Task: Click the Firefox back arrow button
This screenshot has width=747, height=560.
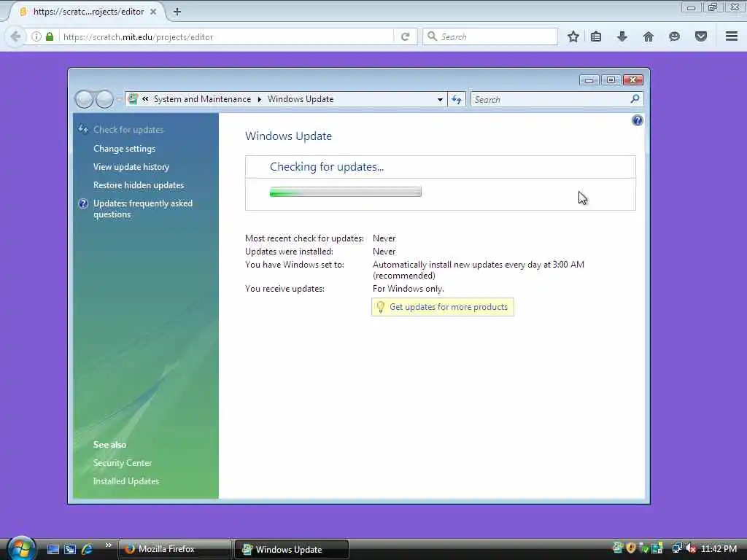Action: tap(15, 36)
